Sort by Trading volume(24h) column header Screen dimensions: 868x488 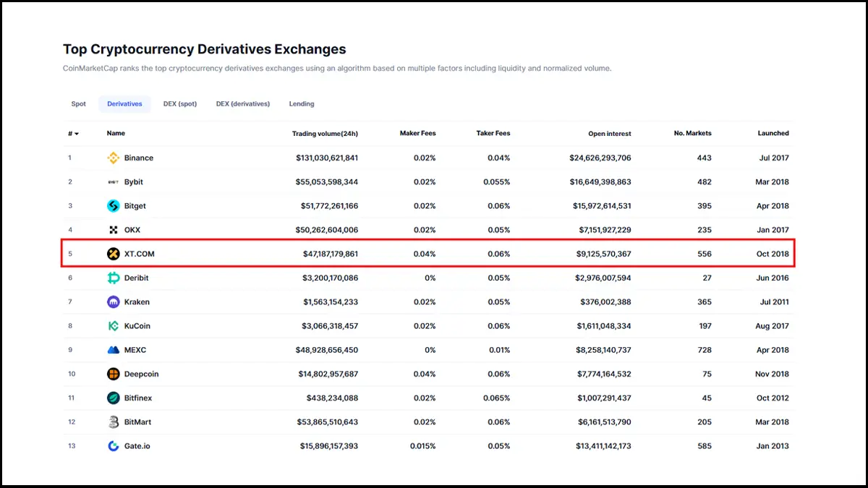coord(325,134)
